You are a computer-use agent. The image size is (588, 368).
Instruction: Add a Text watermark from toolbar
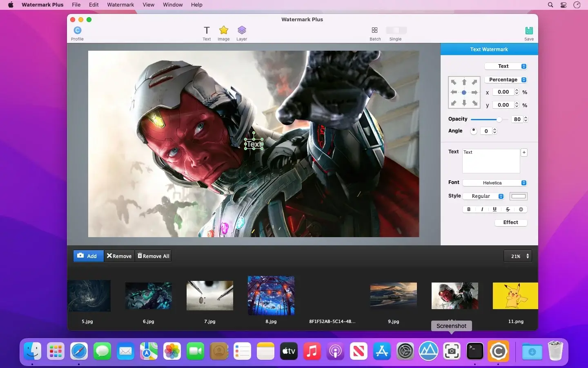(x=207, y=33)
